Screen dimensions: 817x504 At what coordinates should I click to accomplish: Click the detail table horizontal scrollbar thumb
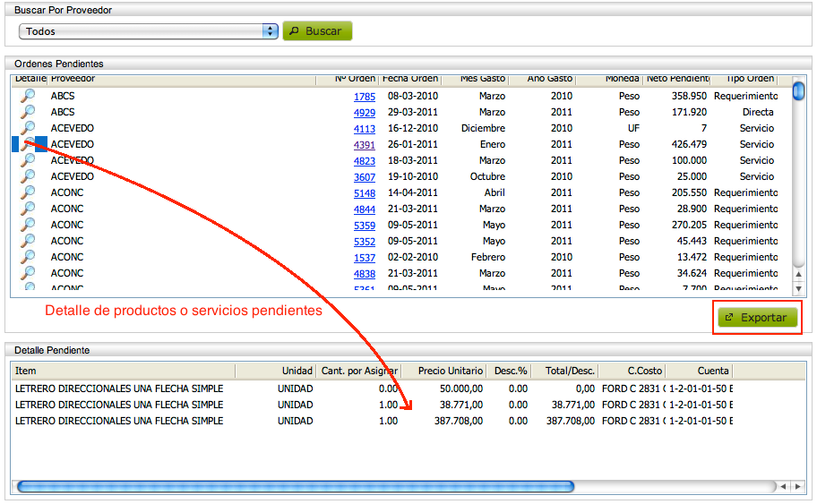[x=296, y=486]
